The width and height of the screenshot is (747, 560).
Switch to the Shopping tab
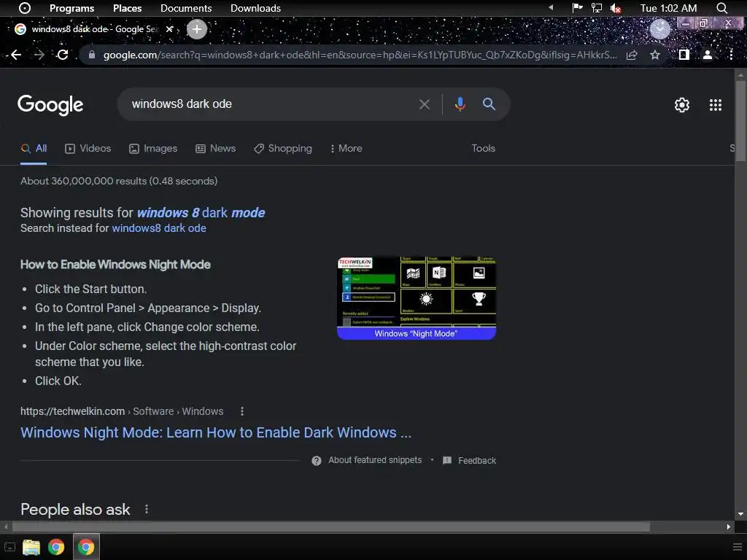coord(283,149)
